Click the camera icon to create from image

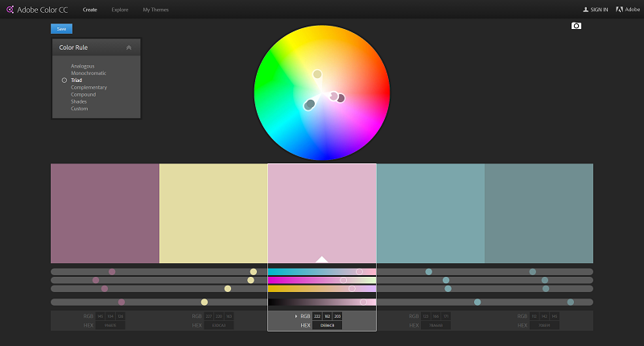click(576, 26)
